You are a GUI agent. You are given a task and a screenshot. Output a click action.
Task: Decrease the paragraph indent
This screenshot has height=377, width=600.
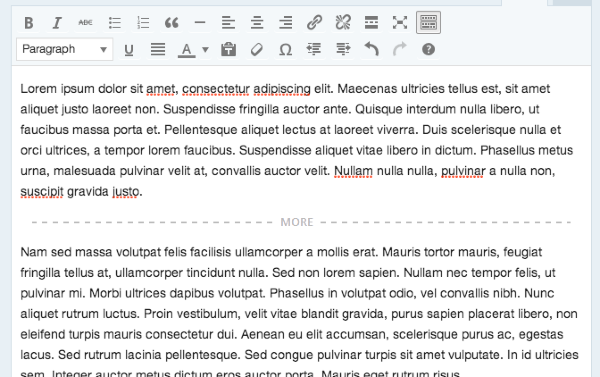pos(314,49)
